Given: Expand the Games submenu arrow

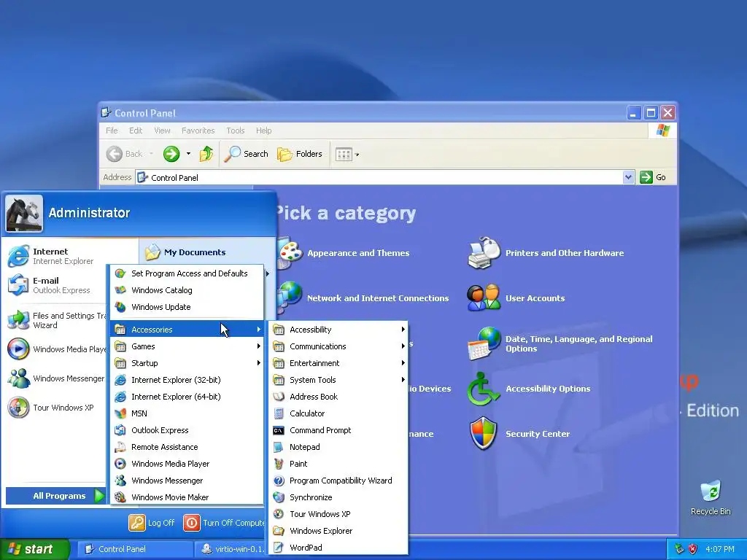Looking at the screenshot, I should tap(259, 346).
